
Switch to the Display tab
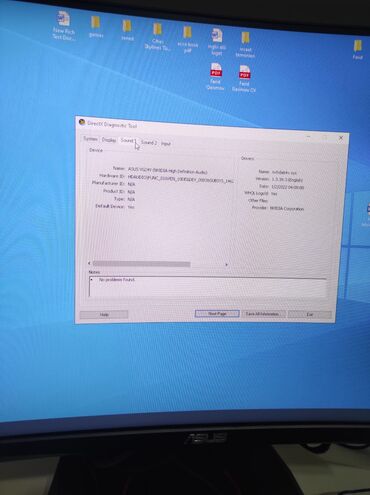tap(109, 140)
